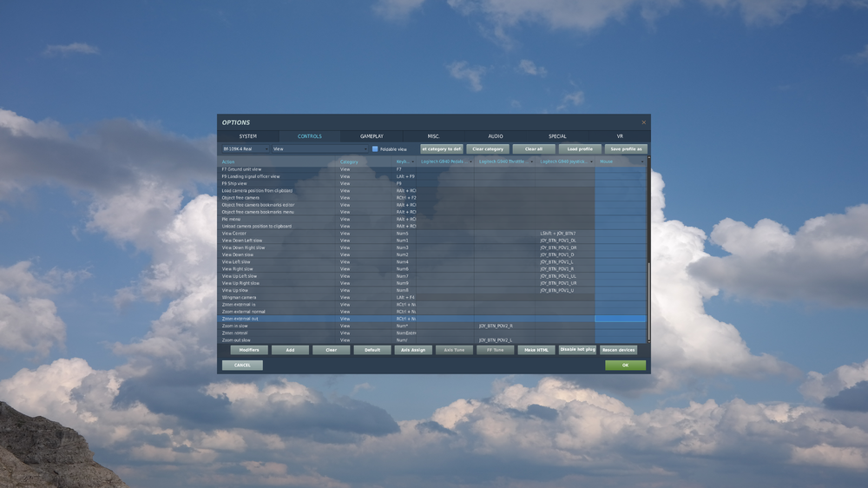The width and height of the screenshot is (868, 488).
Task: Click the Clear all button
Action: (534, 149)
